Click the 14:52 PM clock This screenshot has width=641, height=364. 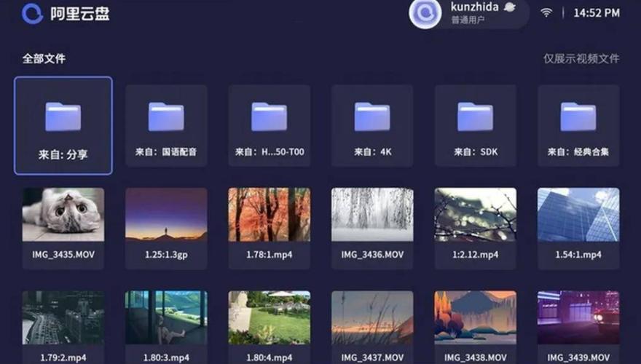point(597,13)
